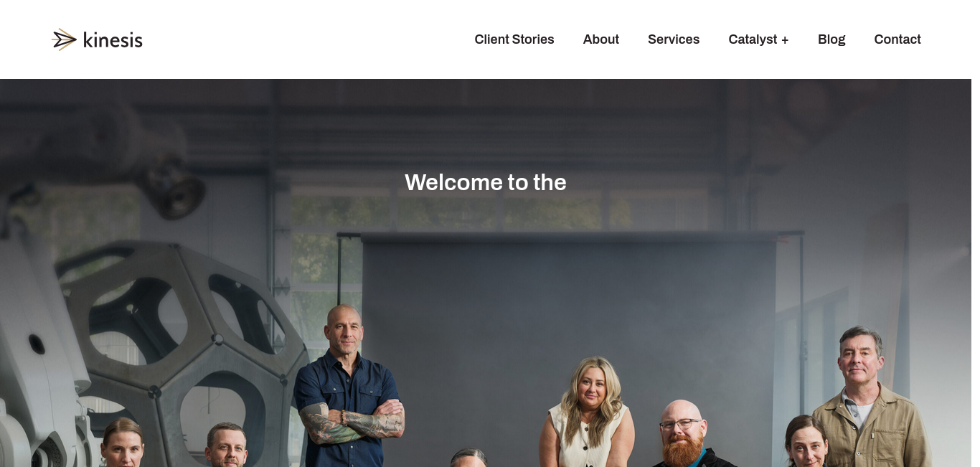Visit the Blog link
Viewport: 980px width, 467px height.
831,39
